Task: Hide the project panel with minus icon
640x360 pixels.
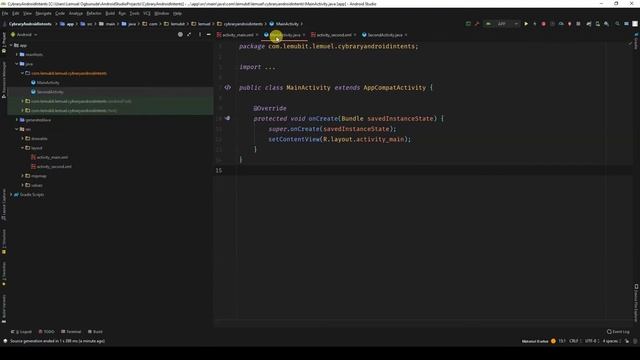Action: pyautogui.click(x=209, y=35)
